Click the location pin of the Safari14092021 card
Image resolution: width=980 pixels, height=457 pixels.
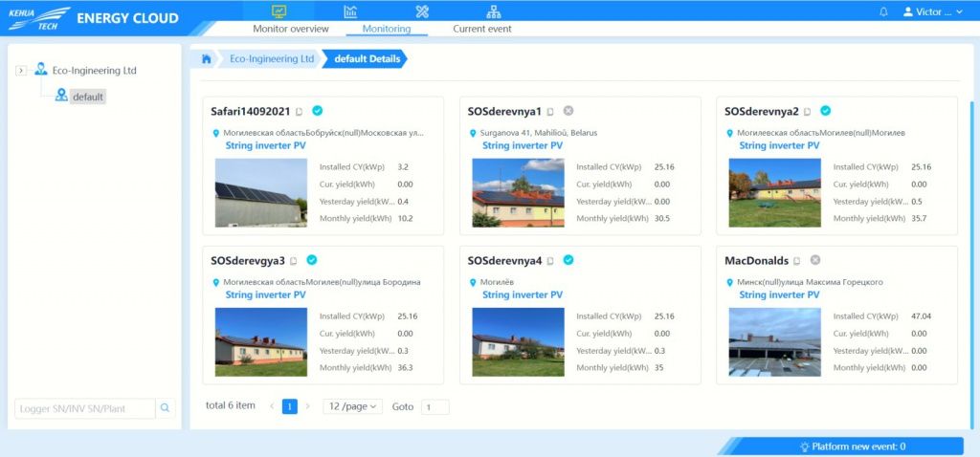[216, 133]
